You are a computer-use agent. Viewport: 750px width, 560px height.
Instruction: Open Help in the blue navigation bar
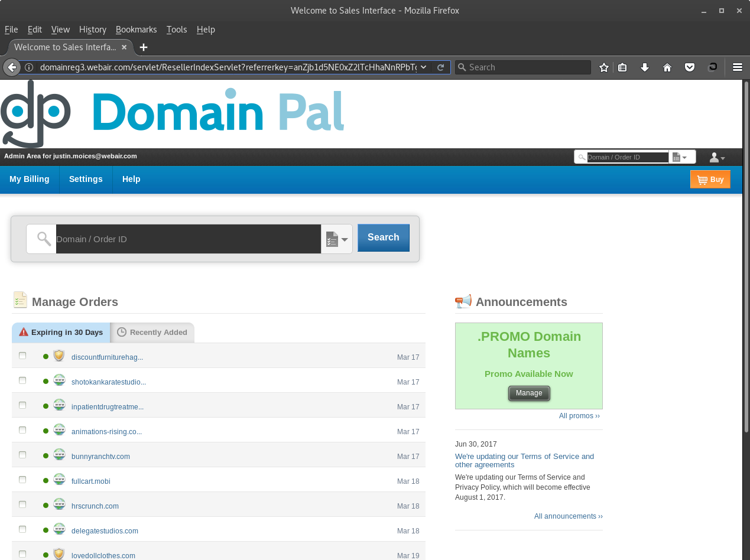131,179
